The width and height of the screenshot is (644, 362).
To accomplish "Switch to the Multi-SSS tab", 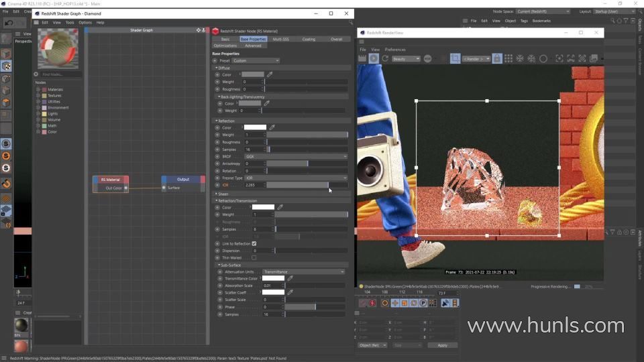I will (281, 40).
